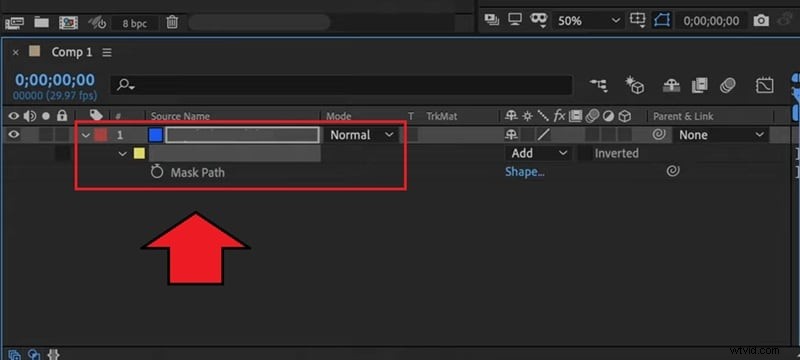
Task: Click the solo dot column header
Action: (x=46, y=116)
